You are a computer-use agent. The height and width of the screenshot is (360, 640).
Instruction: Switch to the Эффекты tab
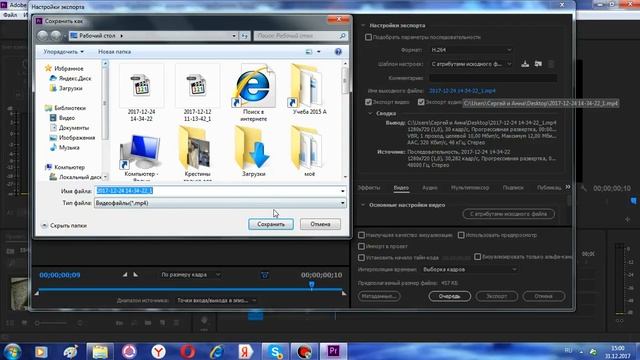click(x=369, y=188)
